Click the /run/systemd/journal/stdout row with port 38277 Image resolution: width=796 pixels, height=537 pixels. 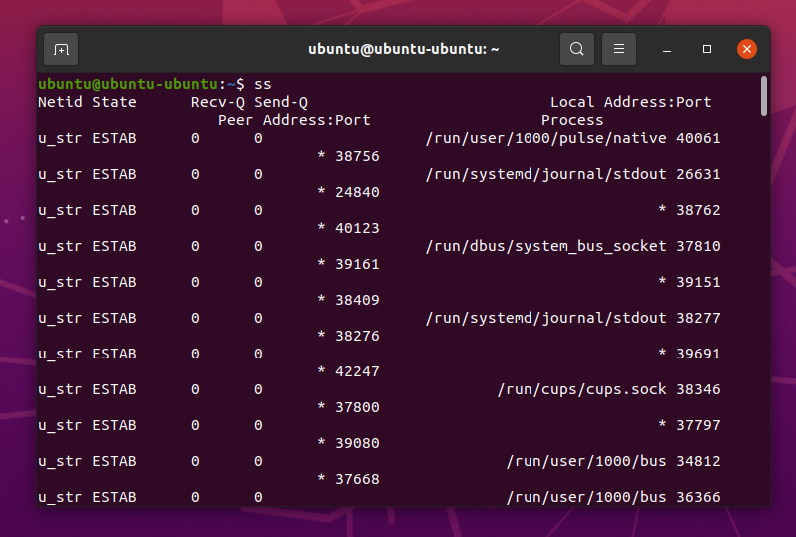(546, 318)
